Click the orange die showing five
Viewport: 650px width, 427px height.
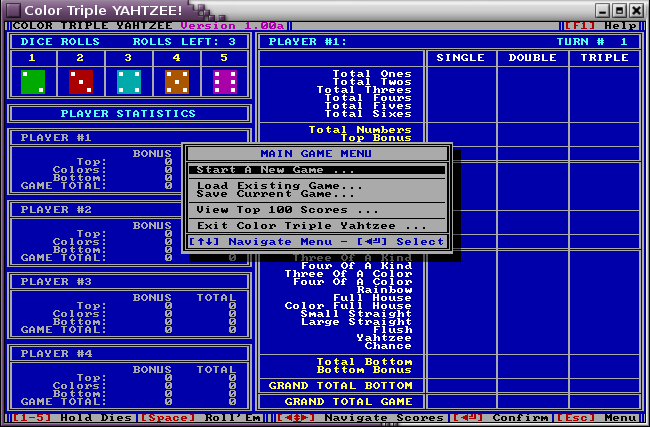coord(177,82)
